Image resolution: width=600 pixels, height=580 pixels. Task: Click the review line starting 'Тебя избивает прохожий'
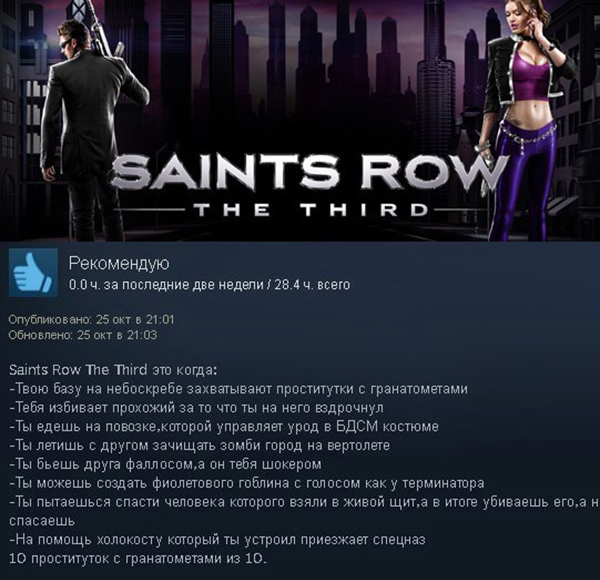click(x=196, y=408)
